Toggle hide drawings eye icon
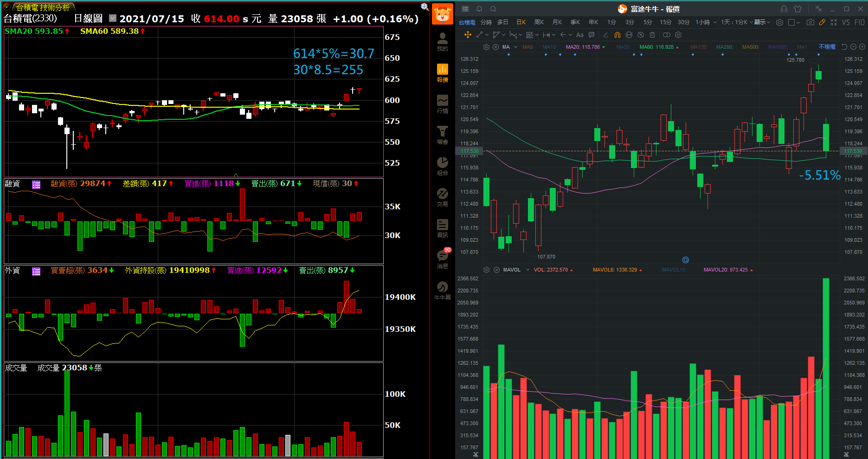 coord(641,35)
